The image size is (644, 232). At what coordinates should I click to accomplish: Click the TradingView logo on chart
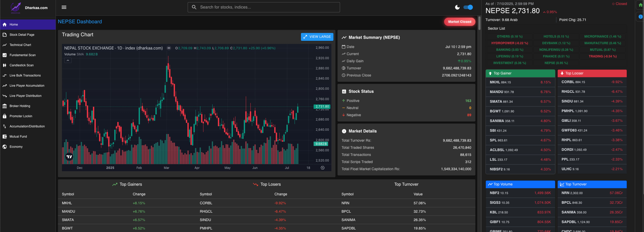tap(69, 157)
